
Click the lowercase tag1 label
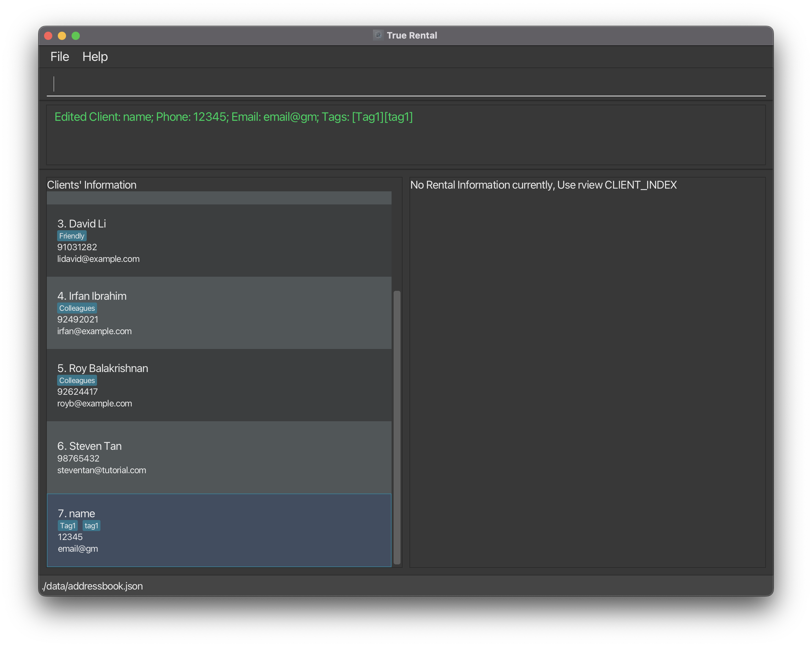[91, 526]
